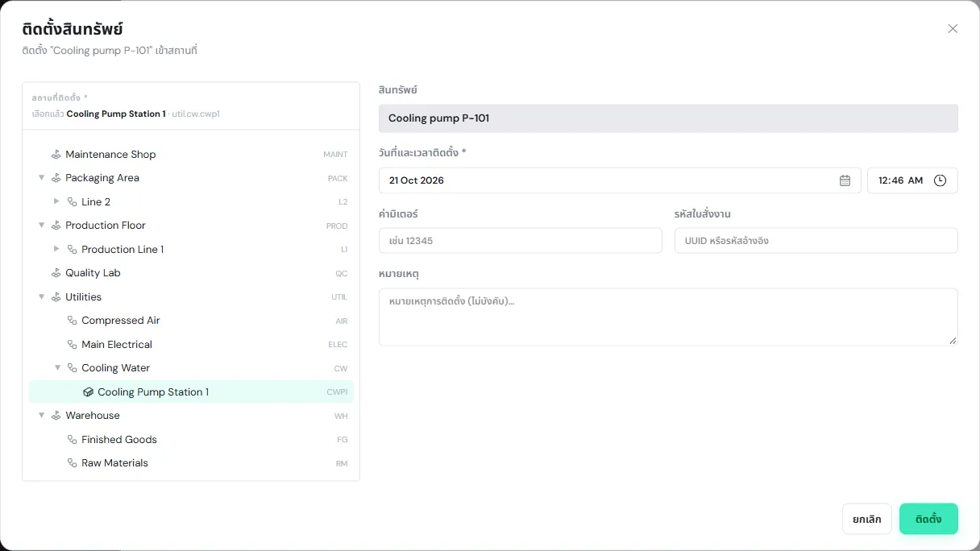Click the Cooling Pump Station 1 cube icon

[88, 392]
